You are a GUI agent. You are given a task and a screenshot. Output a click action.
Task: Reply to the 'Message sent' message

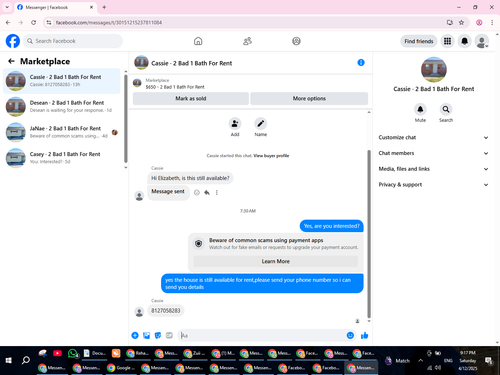(x=207, y=192)
